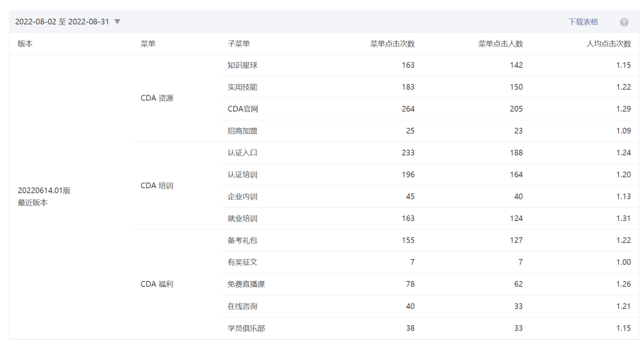This screenshot has width=644, height=346.
Task: Select the CDA 资源 menu cell
Action: [157, 98]
